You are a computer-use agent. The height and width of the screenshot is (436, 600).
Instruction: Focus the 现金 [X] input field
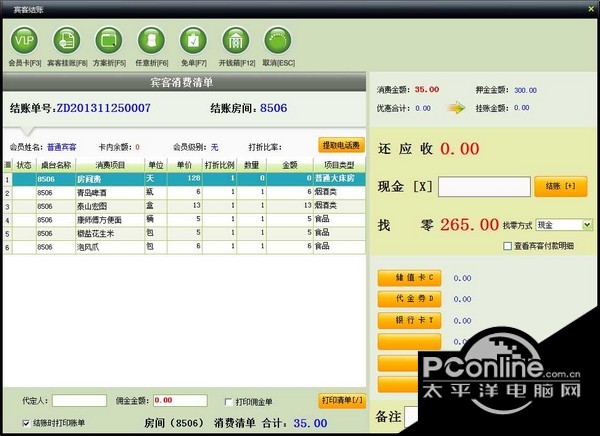click(x=484, y=187)
